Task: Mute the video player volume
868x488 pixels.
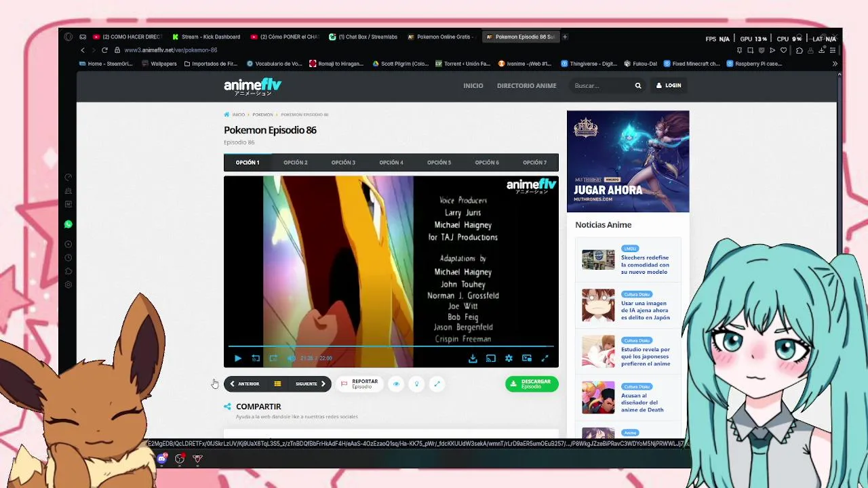Action: pyautogui.click(x=291, y=358)
